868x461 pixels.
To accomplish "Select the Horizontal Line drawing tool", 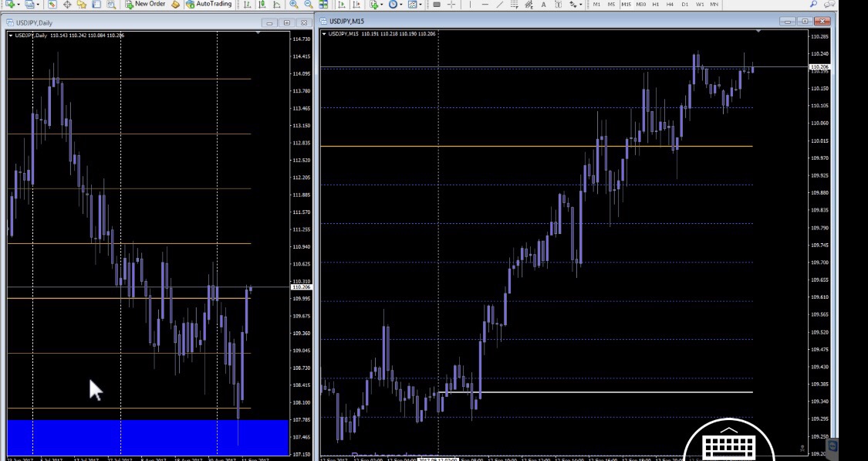I will tap(485, 4).
